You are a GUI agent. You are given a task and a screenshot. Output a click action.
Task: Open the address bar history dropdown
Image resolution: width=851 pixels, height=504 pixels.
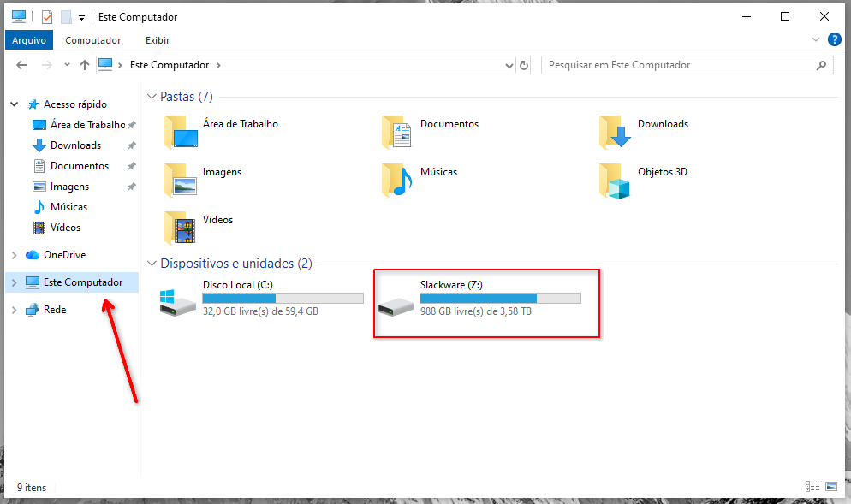tap(508, 65)
